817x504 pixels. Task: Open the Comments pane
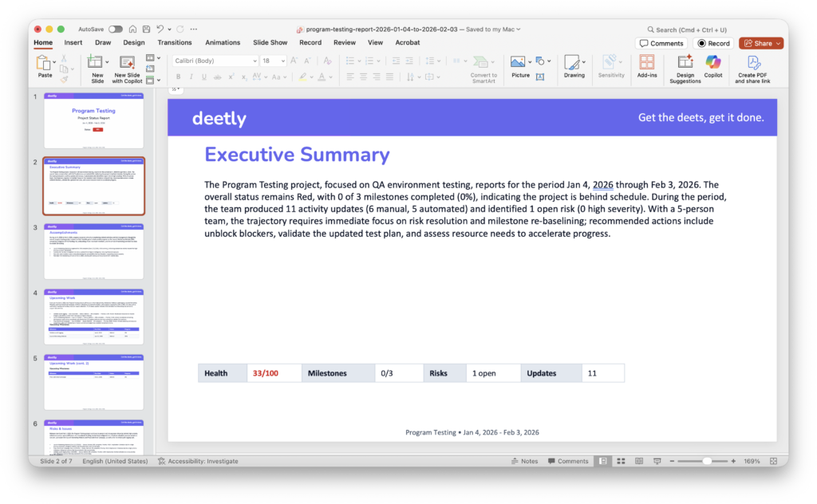[661, 43]
